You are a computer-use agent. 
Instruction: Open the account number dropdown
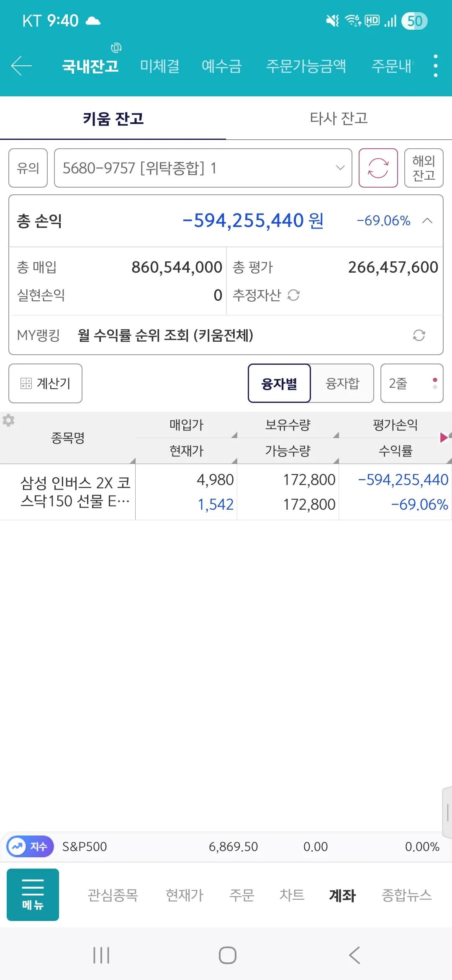(x=203, y=168)
